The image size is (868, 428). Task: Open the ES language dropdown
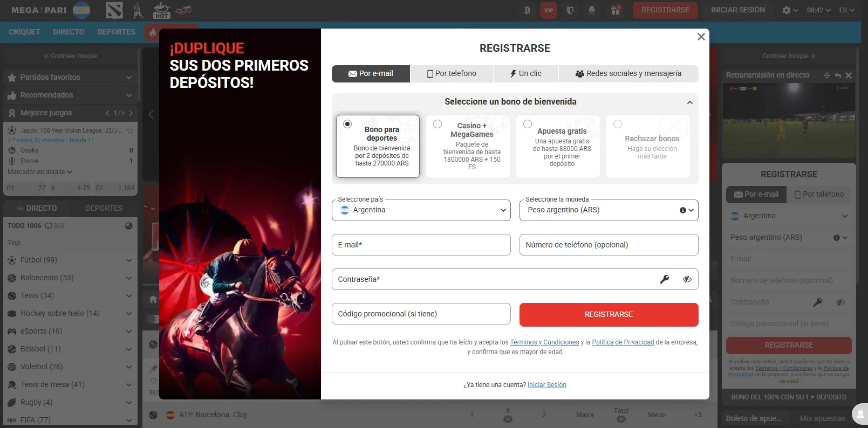pyautogui.click(x=846, y=10)
